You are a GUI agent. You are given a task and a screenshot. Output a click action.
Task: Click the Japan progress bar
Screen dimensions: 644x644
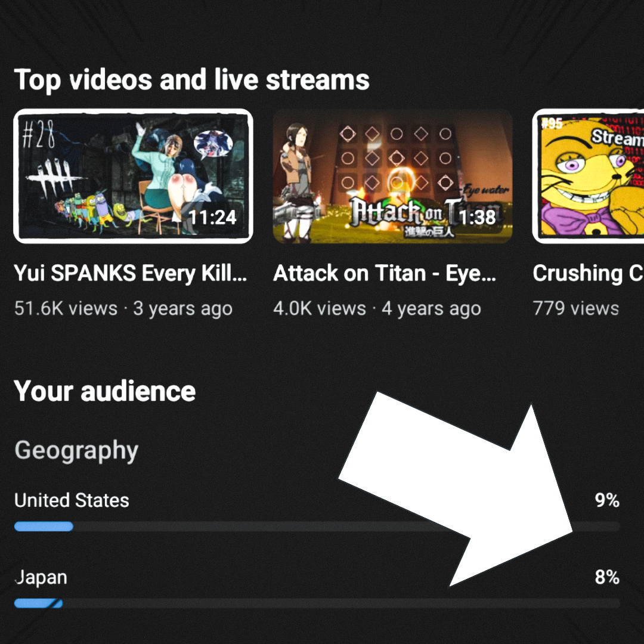click(317, 603)
